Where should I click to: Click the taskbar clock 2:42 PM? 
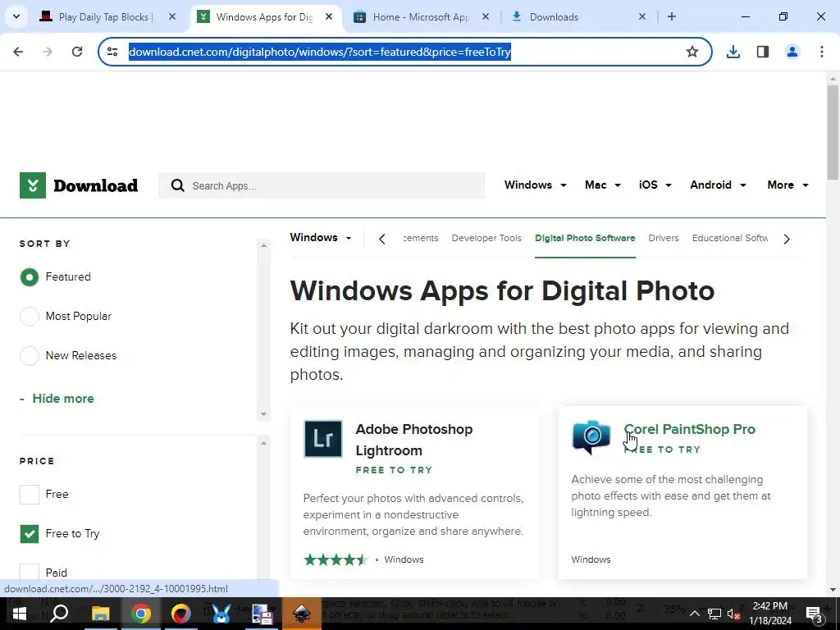click(769, 606)
